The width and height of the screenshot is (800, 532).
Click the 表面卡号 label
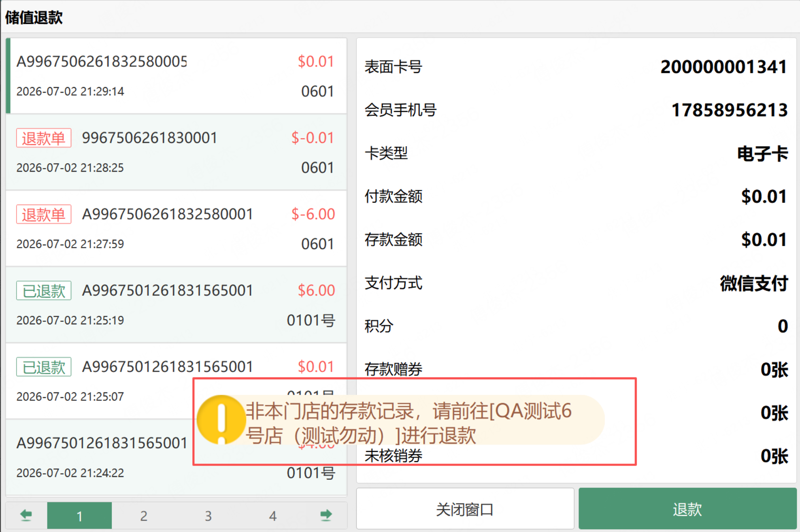(394, 67)
